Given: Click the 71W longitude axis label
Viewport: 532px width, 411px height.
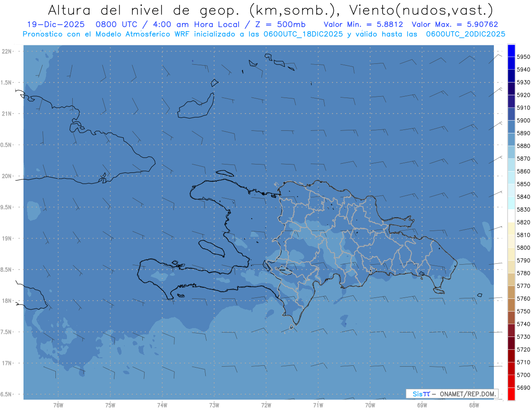Looking at the screenshot, I should pyautogui.click(x=318, y=405).
